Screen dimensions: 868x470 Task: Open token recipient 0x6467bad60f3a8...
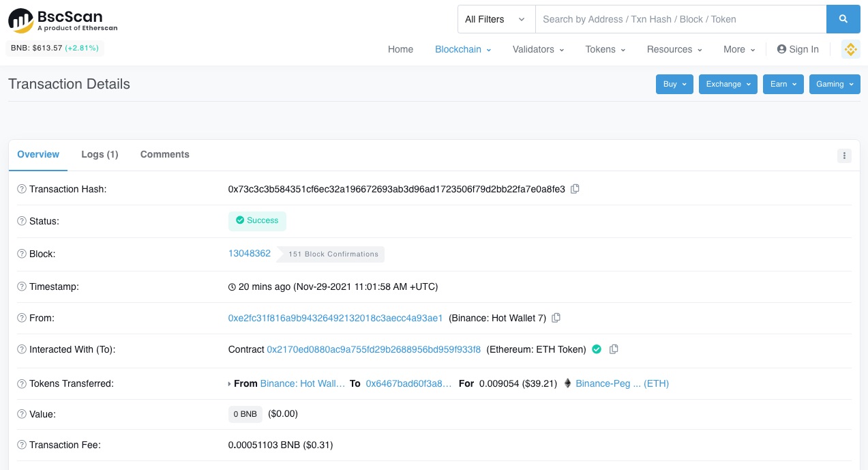point(409,383)
